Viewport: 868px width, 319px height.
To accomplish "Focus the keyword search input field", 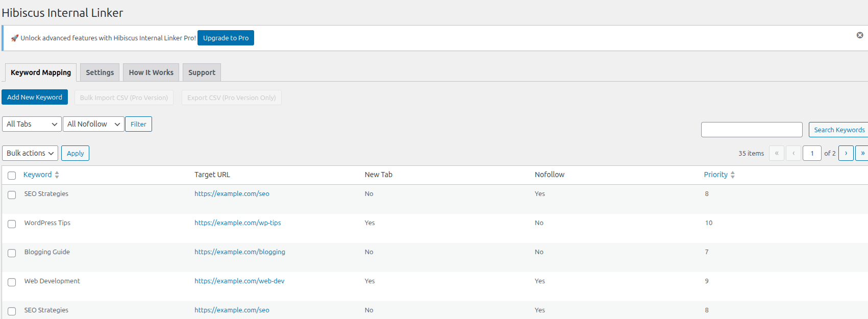I will (x=751, y=130).
